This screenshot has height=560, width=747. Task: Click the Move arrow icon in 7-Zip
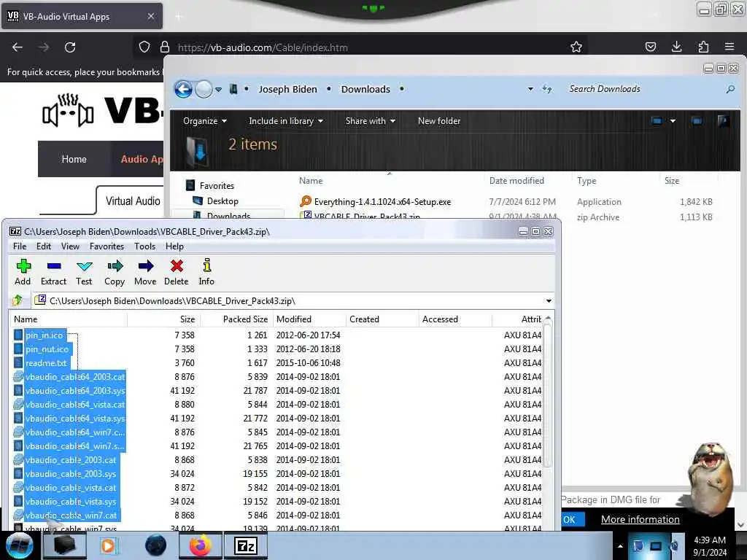145,272
